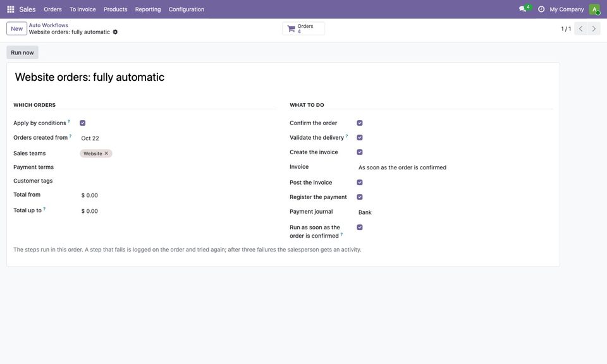Go to previous record arrow
Viewport: 607px width, 364px height.
[580, 28]
